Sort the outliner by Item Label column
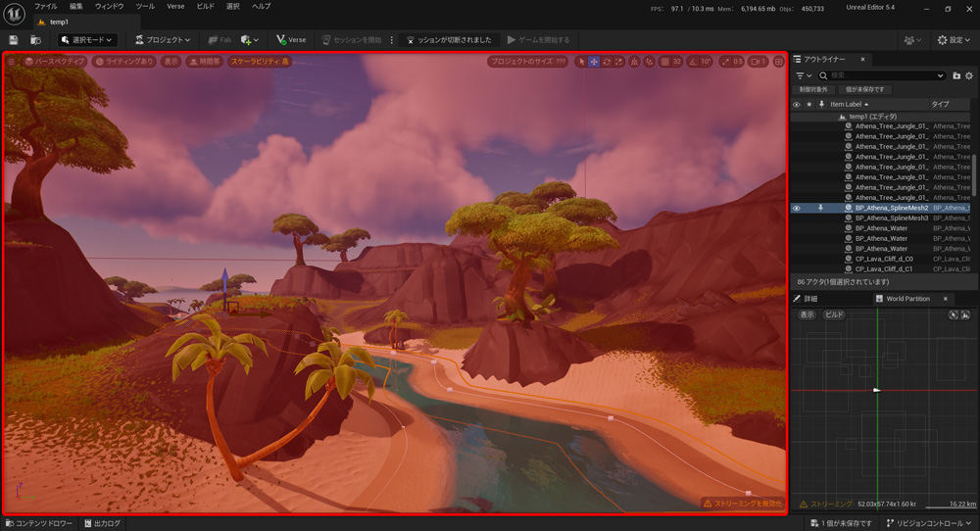 [878, 104]
